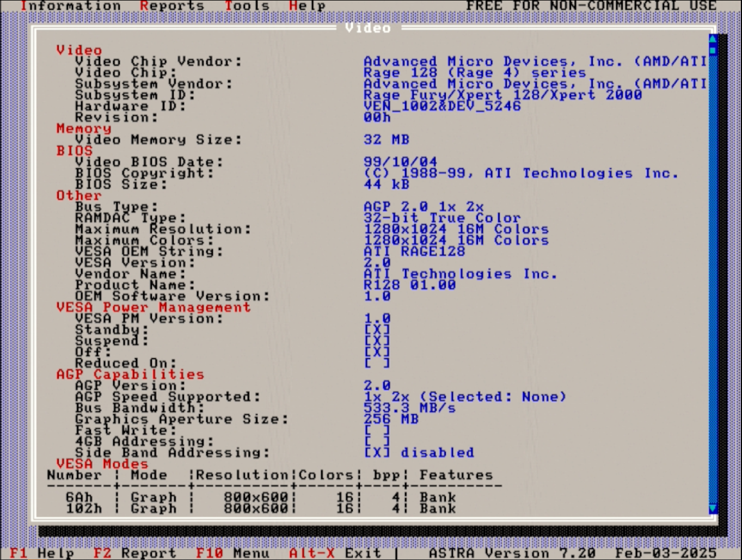The width and height of the screenshot is (742, 560).
Task: Toggle the Fast Write checkbox
Action: click(x=377, y=430)
